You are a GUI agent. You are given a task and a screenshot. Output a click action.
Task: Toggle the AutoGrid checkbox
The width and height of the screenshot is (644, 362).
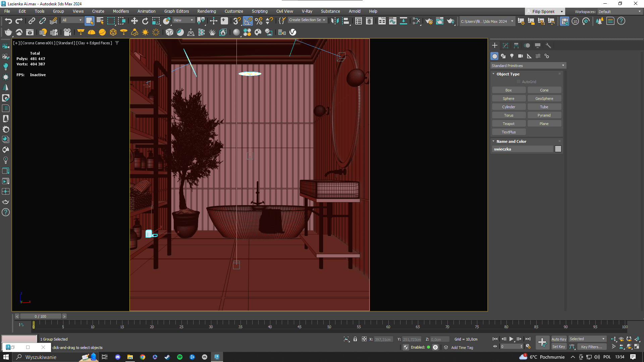click(x=519, y=82)
